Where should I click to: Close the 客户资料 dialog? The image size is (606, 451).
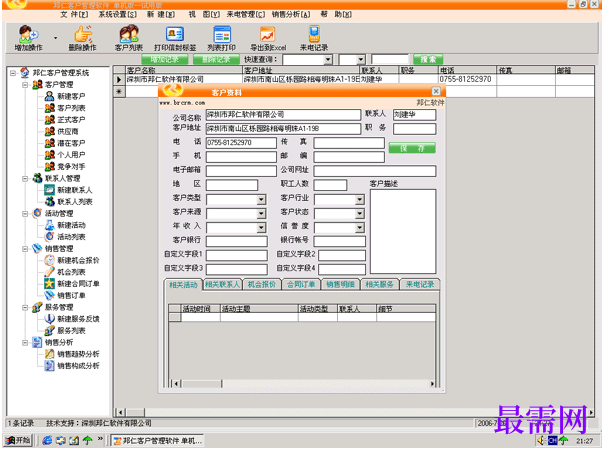(x=436, y=91)
